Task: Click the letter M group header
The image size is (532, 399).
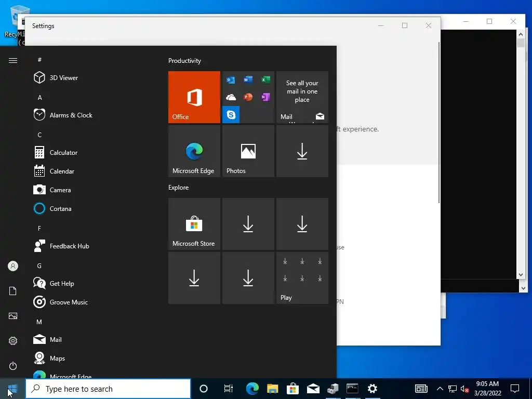Action: pyautogui.click(x=39, y=322)
